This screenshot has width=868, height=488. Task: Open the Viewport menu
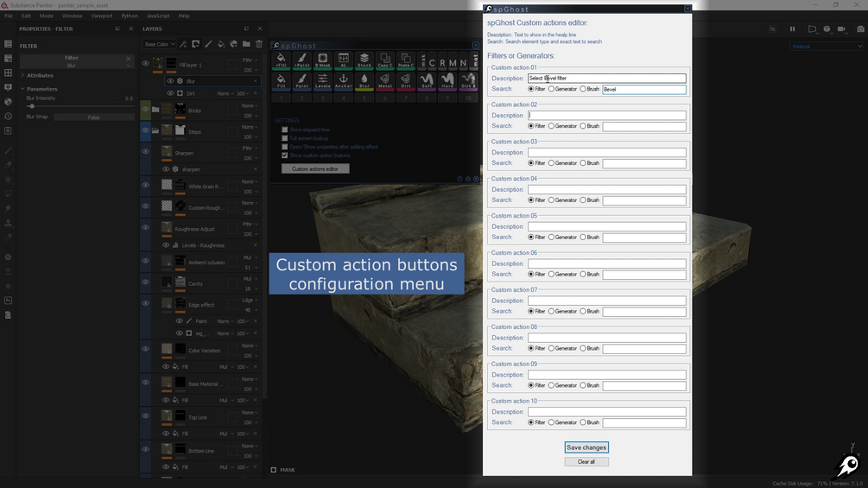[102, 16]
